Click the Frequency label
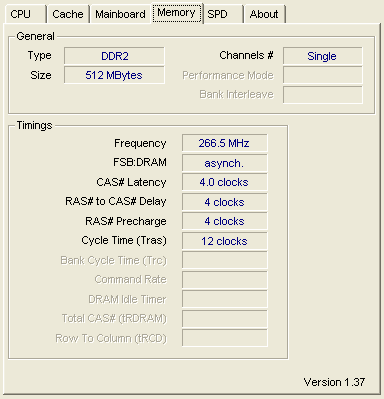This screenshot has height=399, width=384. click(140, 143)
